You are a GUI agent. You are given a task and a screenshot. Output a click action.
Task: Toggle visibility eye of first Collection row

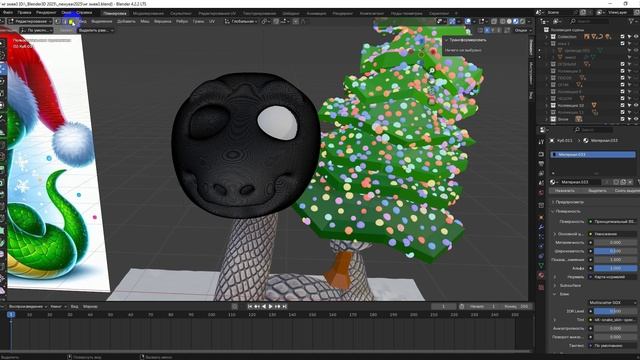tap(636, 36)
